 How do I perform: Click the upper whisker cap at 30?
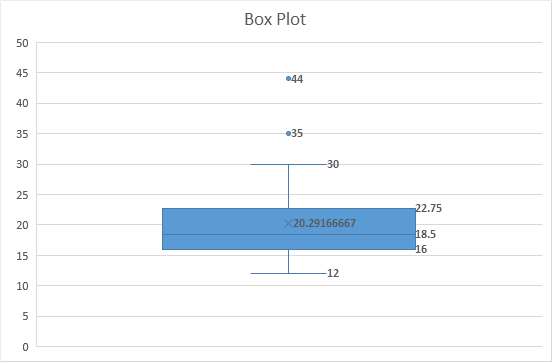(288, 164)
